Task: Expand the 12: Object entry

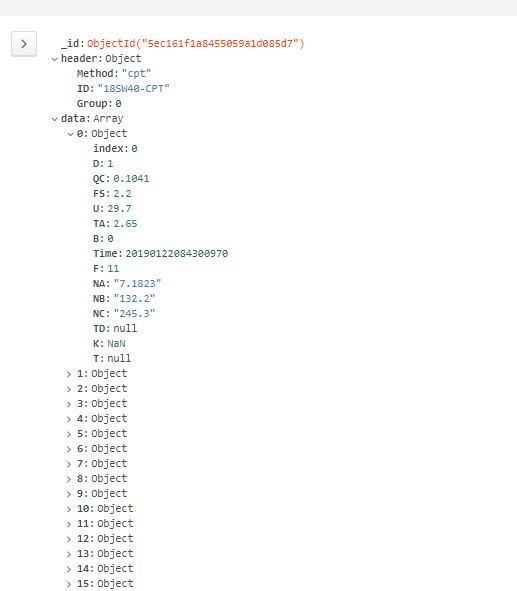Action: point(69,539)
